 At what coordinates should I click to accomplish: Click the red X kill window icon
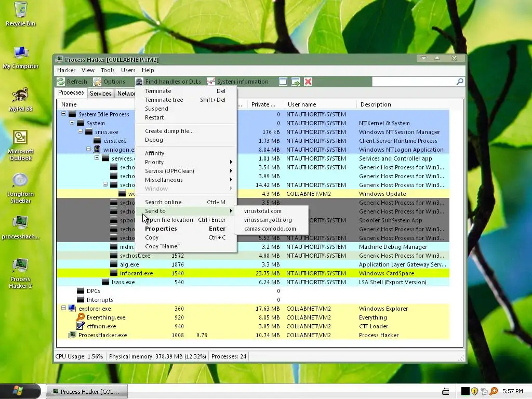308,82
